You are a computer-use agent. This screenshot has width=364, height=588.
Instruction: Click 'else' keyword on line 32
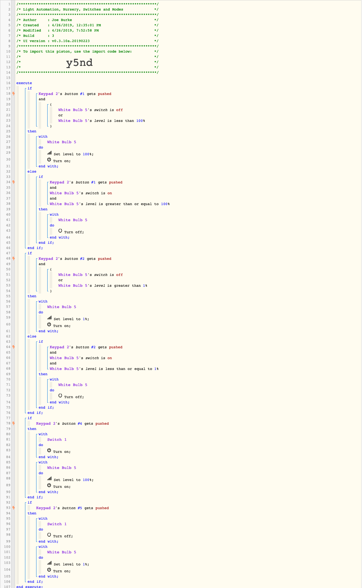click(32, 171)
